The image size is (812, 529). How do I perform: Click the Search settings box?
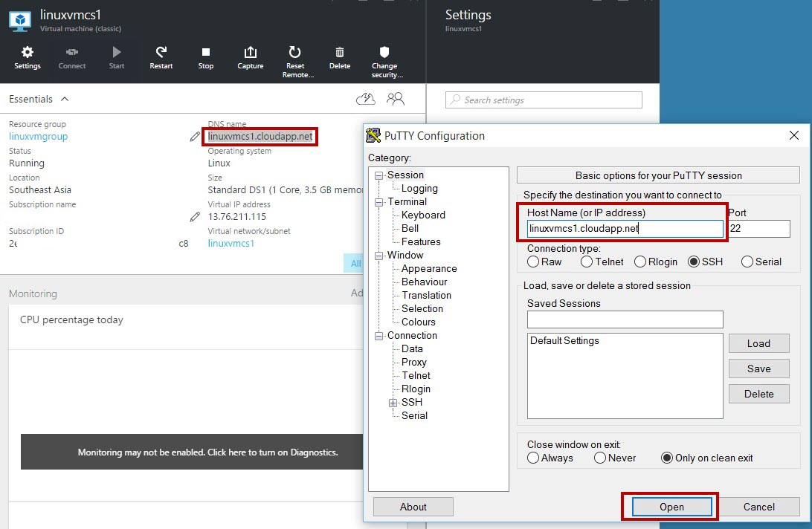(x=544, y=100)
